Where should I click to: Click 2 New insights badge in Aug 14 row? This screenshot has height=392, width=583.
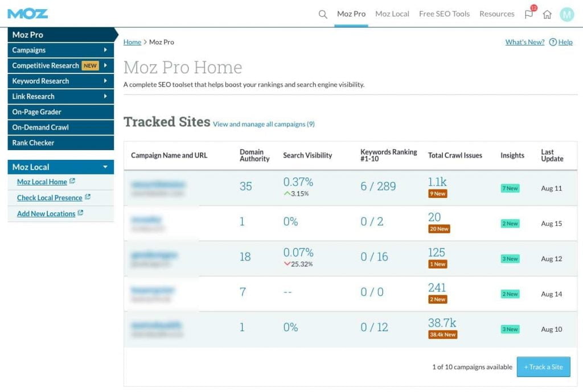pos(510,294)
